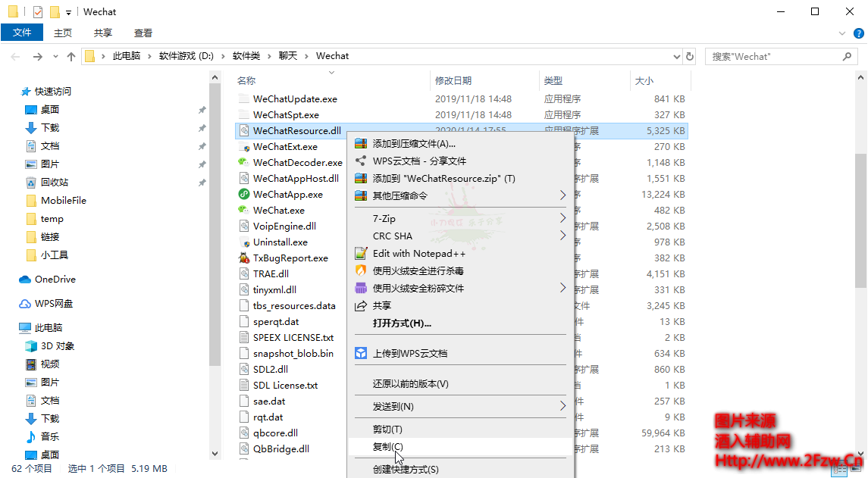Viewport: 868px width, 478px height.
Task: Click the search magnifier icon
Action: pos(847,56)
